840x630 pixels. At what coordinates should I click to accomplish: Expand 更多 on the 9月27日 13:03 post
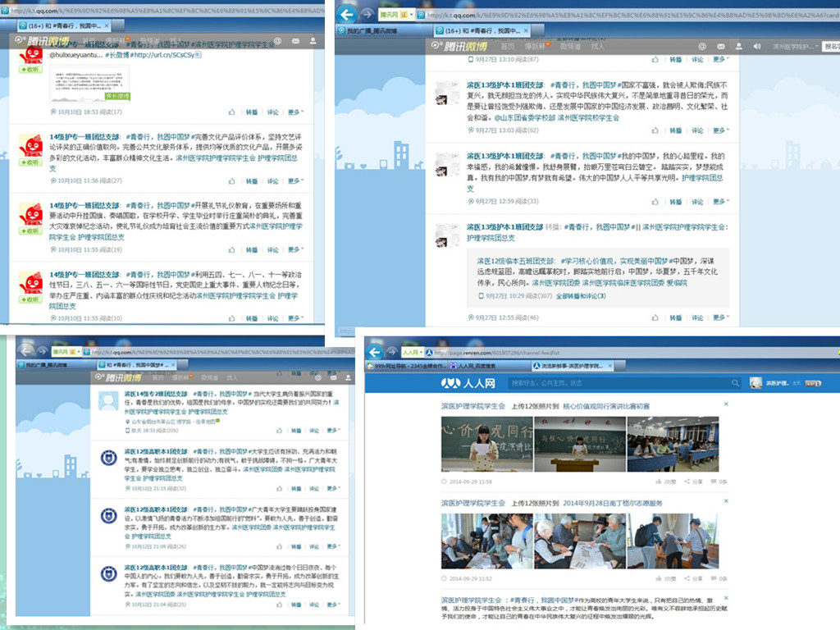pyautogui.click(x=721, y=130)
